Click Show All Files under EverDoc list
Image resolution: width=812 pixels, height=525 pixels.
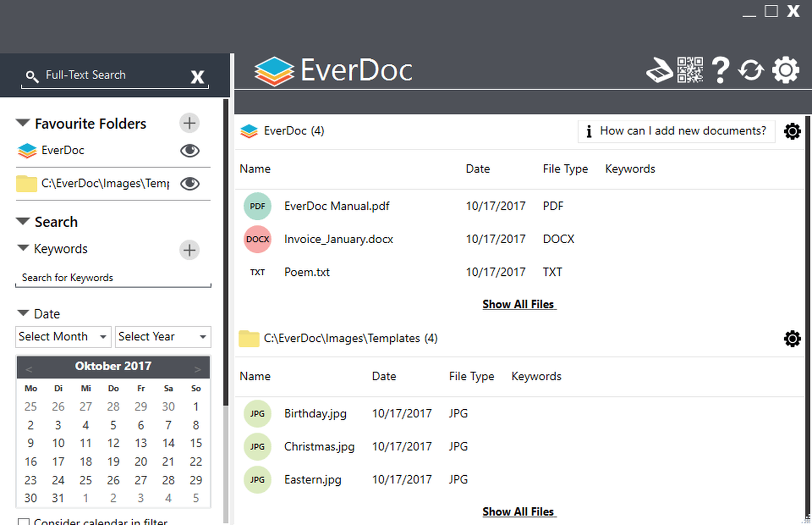pyautogui.click(x=519, y=304)
